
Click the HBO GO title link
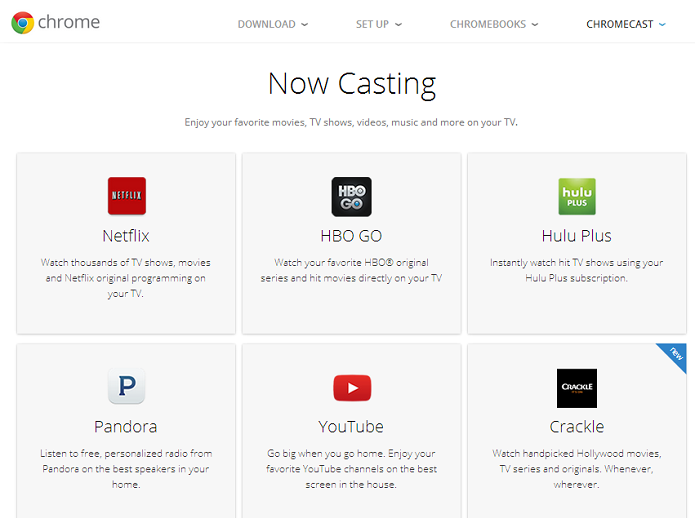[x=351, y=236]
